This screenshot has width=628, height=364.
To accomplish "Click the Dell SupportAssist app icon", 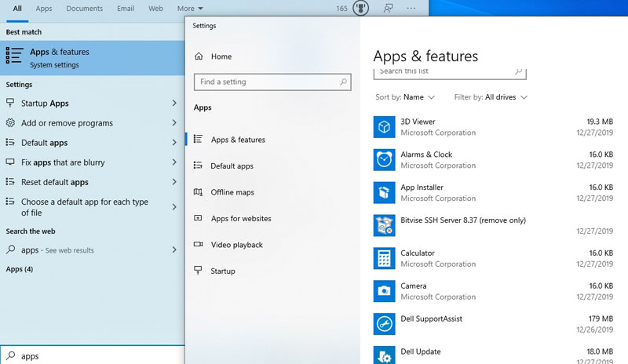I will (384, 324).
